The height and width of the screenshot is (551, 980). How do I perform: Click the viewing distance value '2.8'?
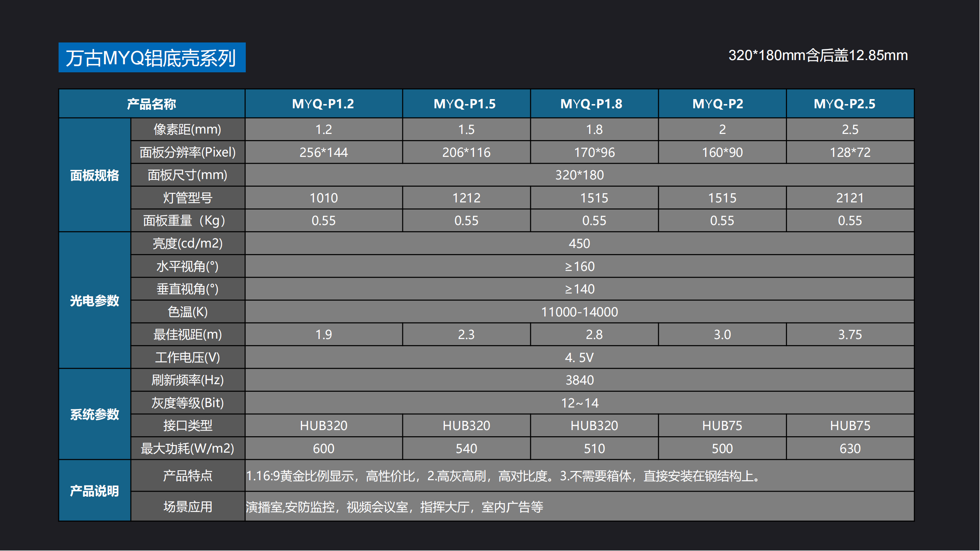point(594,334)
